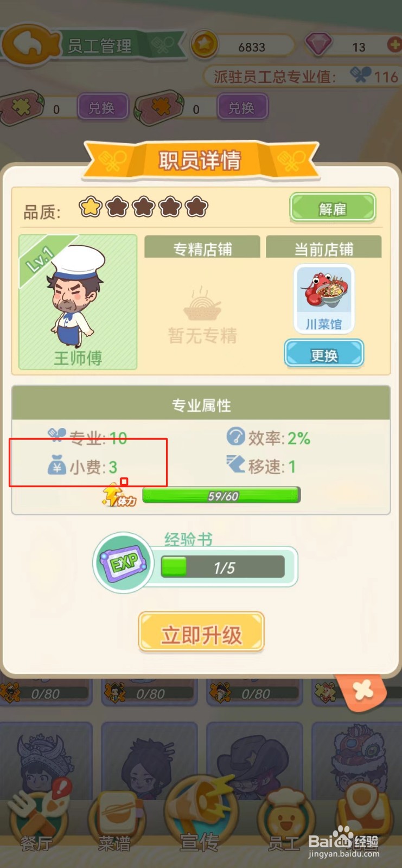Image resolution: width=402 pixels, height=868 pixels.
Task: Exchange second puzzle piece with 兑换
Action: tap(242, 107)
